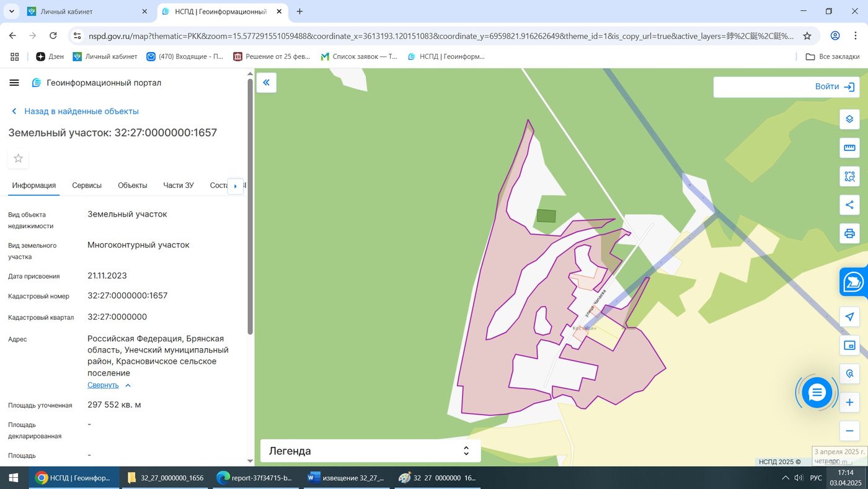
Task: Click the Многоконтурный участок value
Action: tap(138, 245)
